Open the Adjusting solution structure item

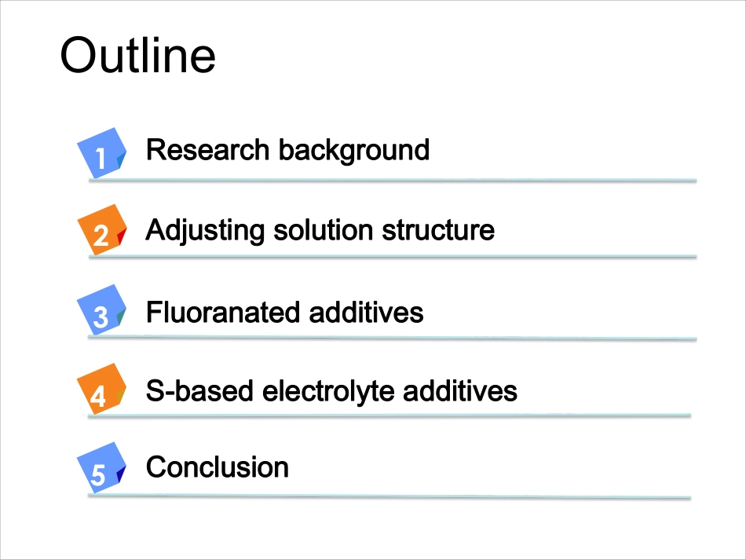tap(320, 231)
